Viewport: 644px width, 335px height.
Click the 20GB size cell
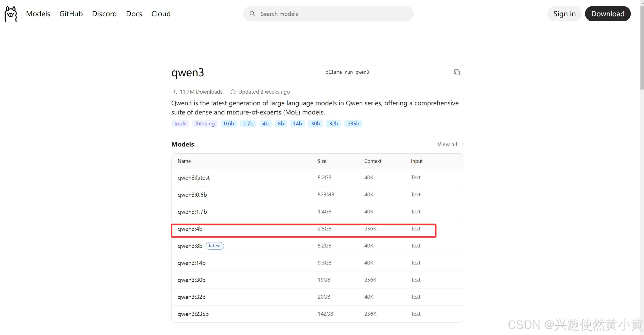coord(324,297)
